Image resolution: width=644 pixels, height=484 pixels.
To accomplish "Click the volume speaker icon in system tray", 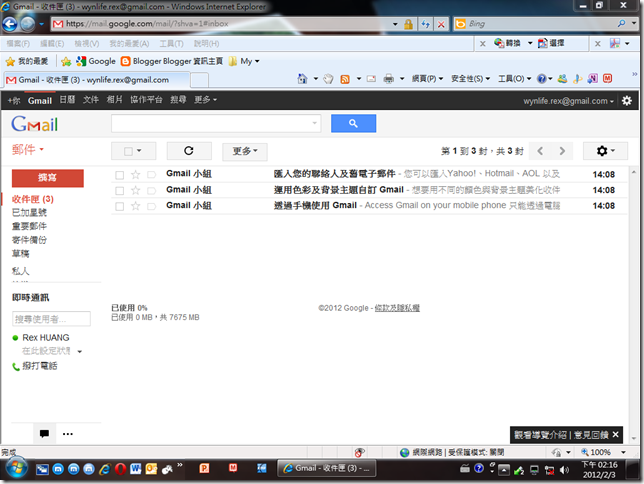I will 565,470.
